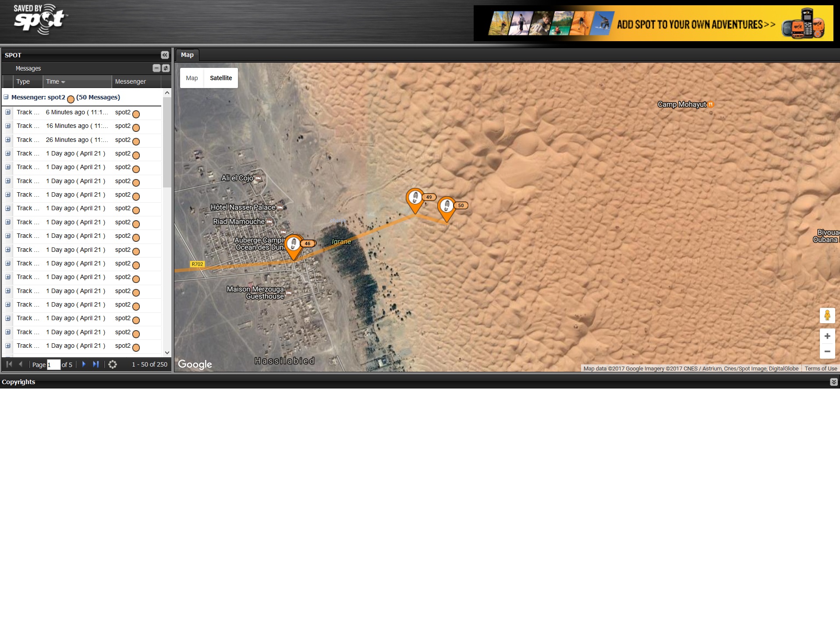
Task: Click orange dot in 26 Minutes ago row
Action: point(136,142)
